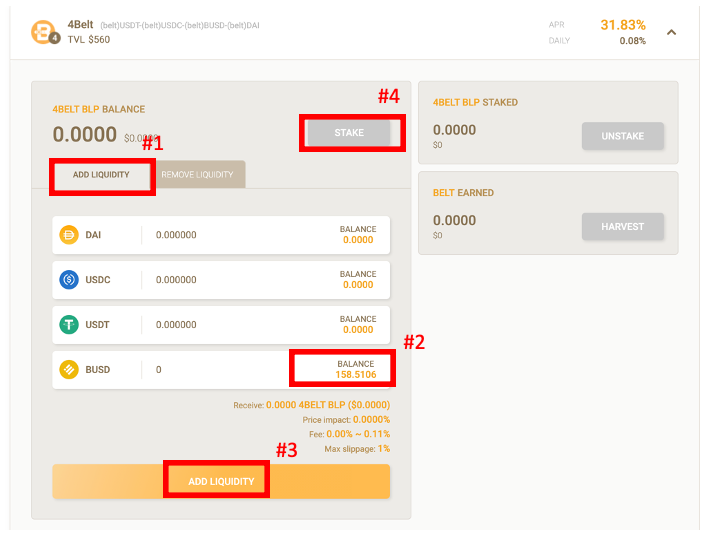Click the DAI token label
715x537 pixels.
point(93,235)
